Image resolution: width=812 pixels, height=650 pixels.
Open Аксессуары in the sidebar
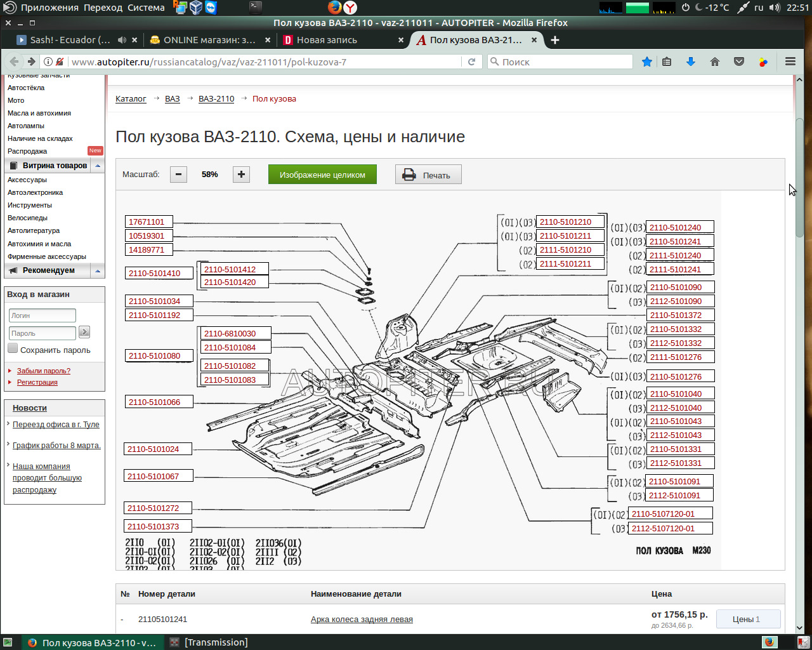[x=27, y=180]
